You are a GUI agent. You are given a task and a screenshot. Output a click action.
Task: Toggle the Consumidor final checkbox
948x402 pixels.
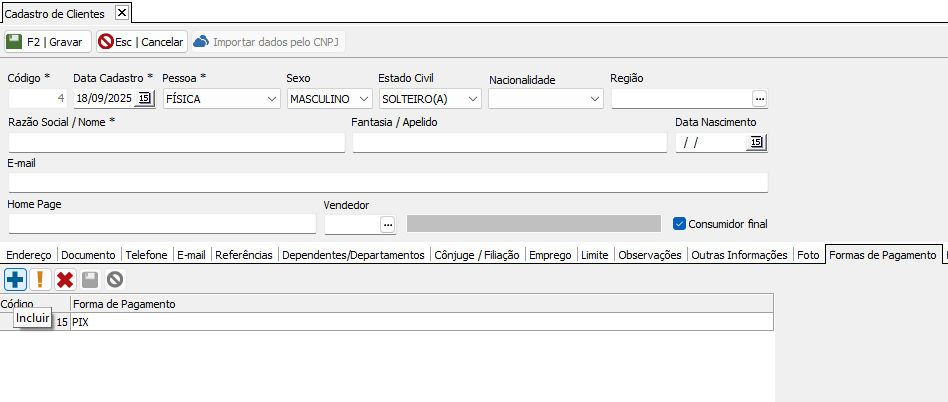click(681, 224)
